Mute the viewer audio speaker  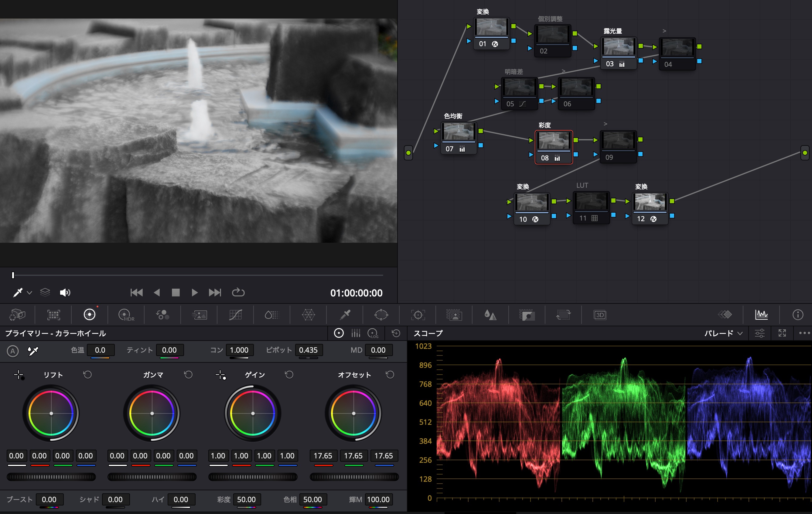(x=65, y=293)
